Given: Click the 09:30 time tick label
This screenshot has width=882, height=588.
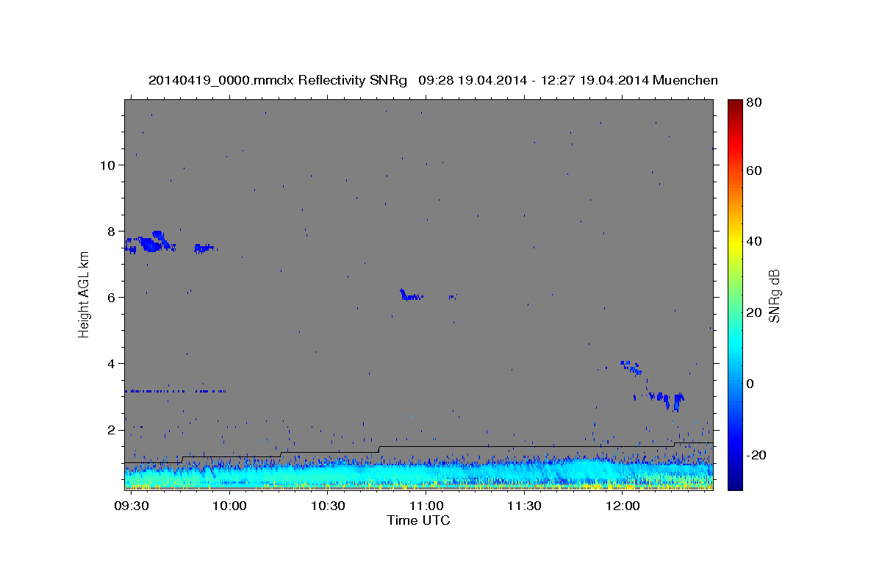Looking at the screenshot, I should [132, 506].
